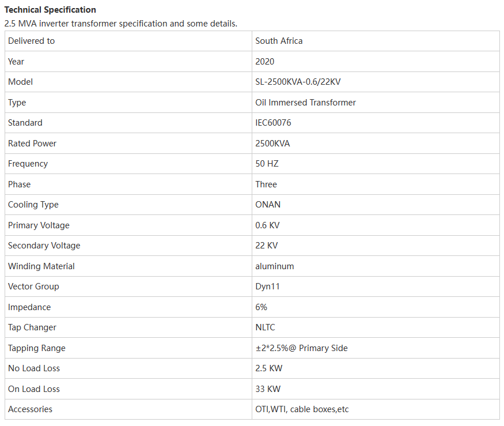Screen dimensions: 504x426
Task: Click the Technical Specification heading
Action: click(x=50, y=10)
